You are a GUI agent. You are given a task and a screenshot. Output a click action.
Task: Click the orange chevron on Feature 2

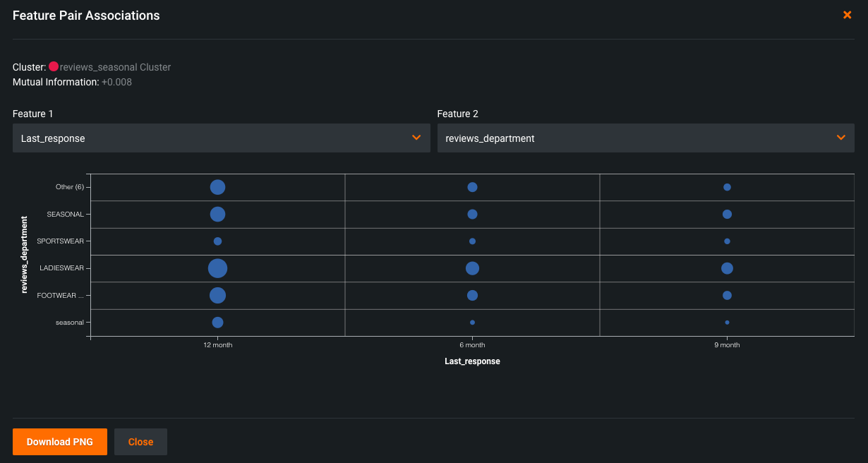[x=840, y=138]
